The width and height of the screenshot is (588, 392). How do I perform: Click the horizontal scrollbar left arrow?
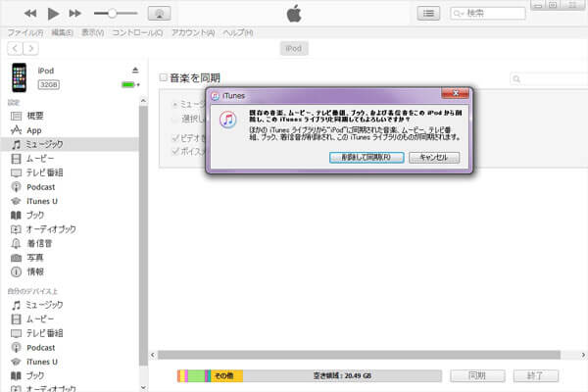pyautogui.click(x=153, y=355)
